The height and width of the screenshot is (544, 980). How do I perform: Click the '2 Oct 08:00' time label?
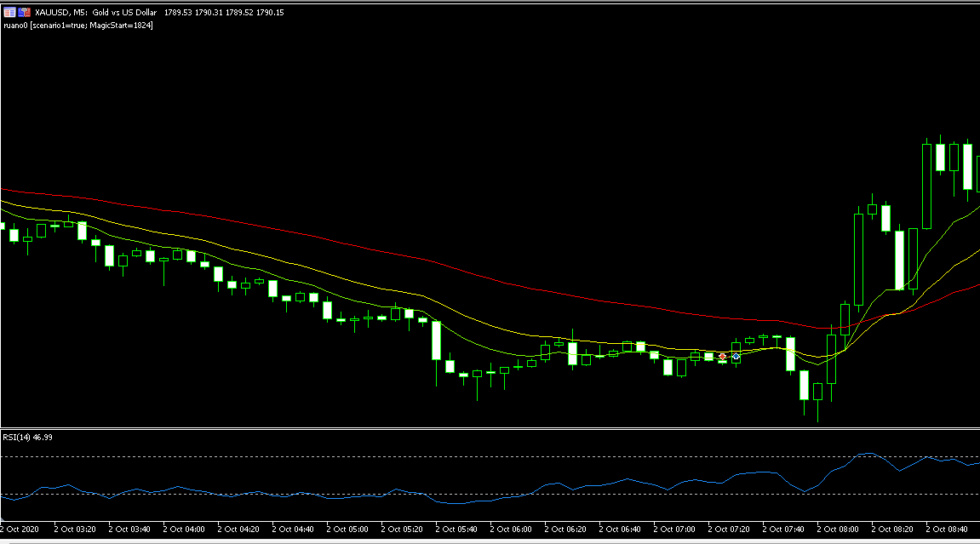point(838,529)
